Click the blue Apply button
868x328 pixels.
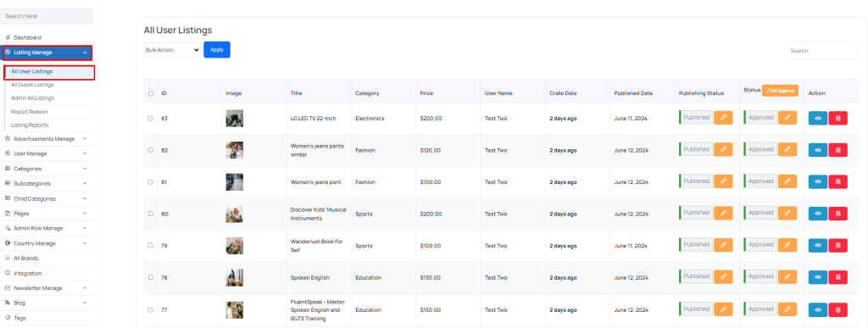pos(217,50)
